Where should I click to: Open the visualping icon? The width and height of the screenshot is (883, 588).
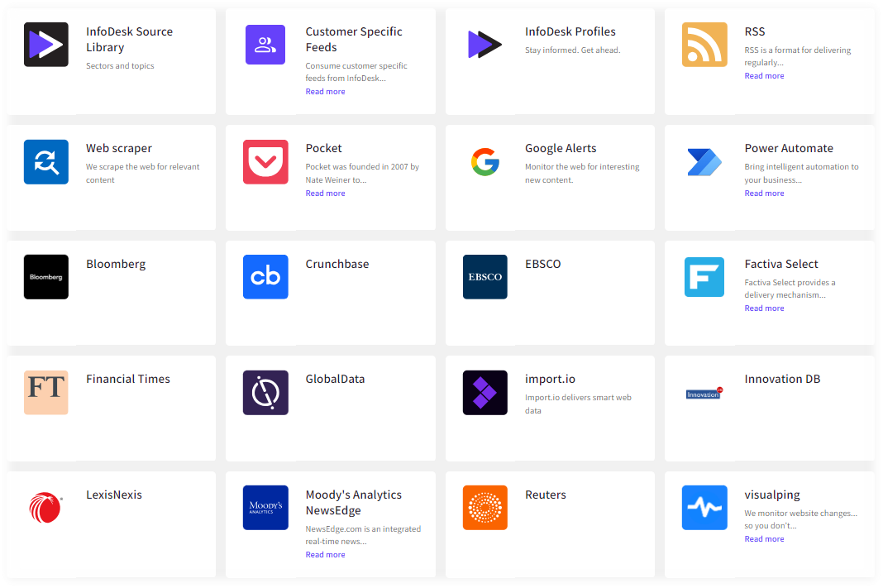point(704,508)
